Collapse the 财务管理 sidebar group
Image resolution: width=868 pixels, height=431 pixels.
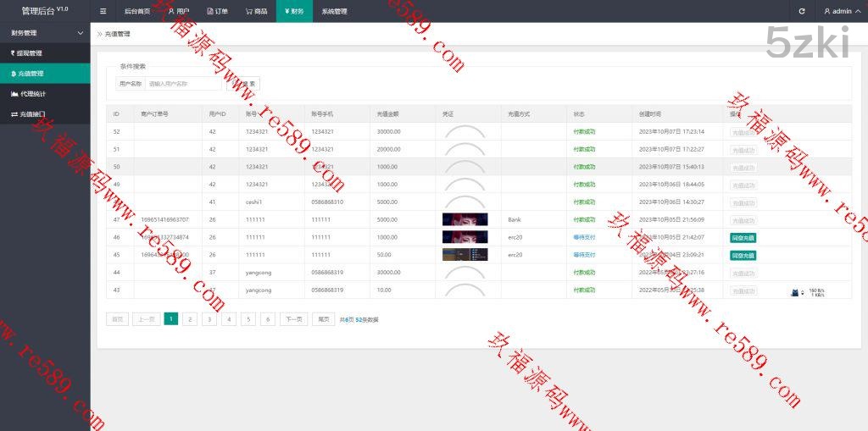tap(80, 33)
